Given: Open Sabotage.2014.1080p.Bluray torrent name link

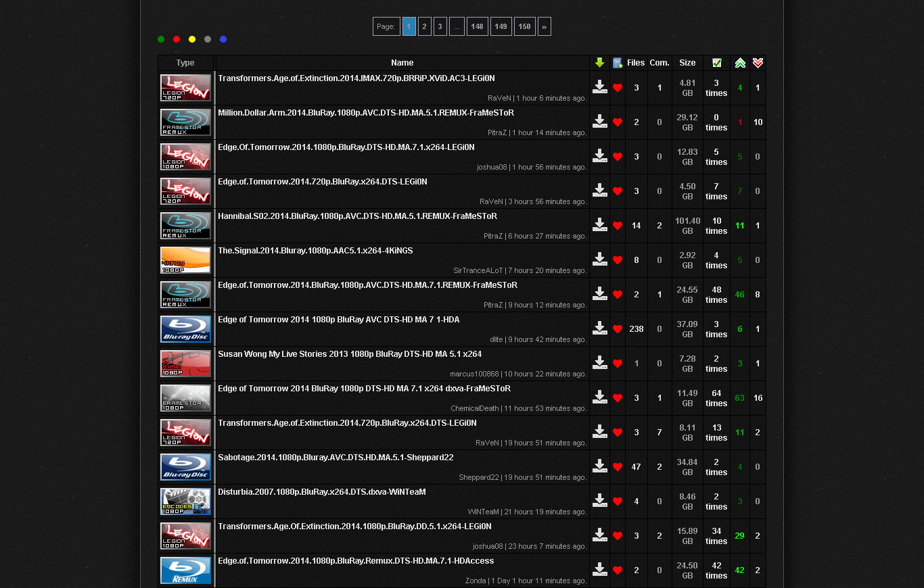Looking at the screenshot, I should click(336, 458).
